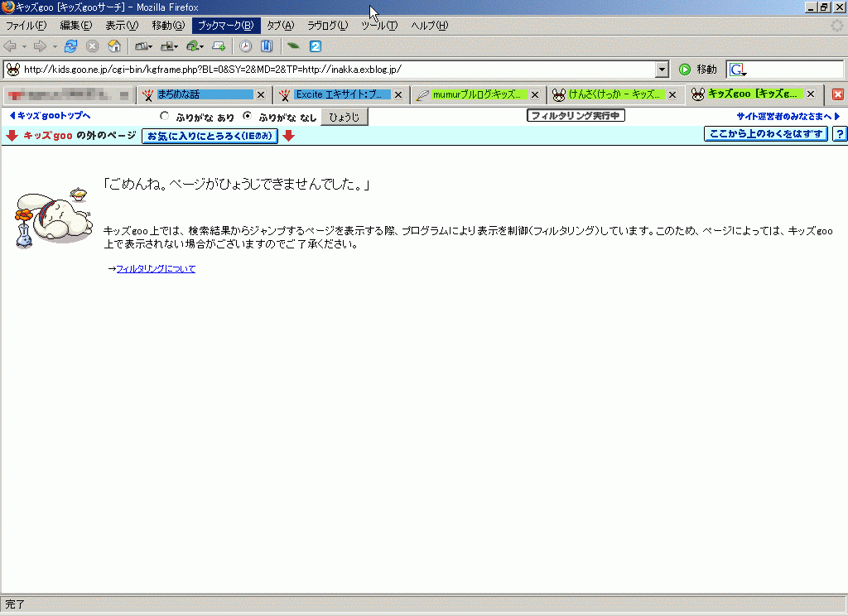Select the ふりがな あり radio button

pyautogui.click(x=165, y=116)
